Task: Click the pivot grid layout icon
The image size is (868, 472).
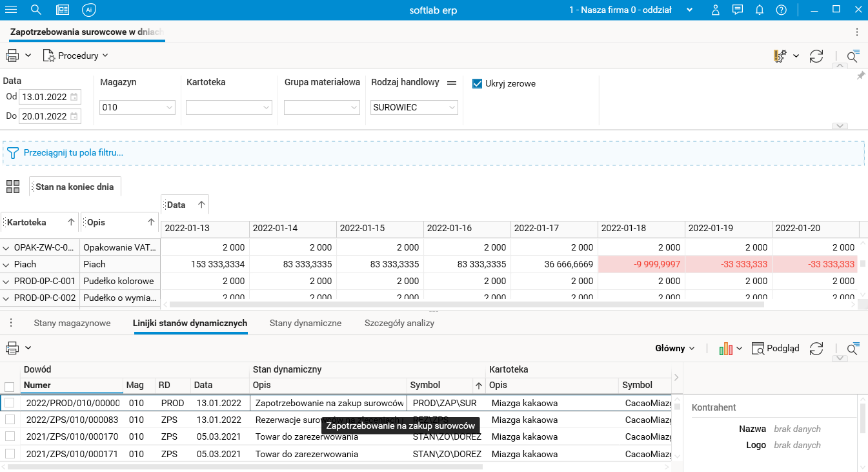Action: click(13, 187)
